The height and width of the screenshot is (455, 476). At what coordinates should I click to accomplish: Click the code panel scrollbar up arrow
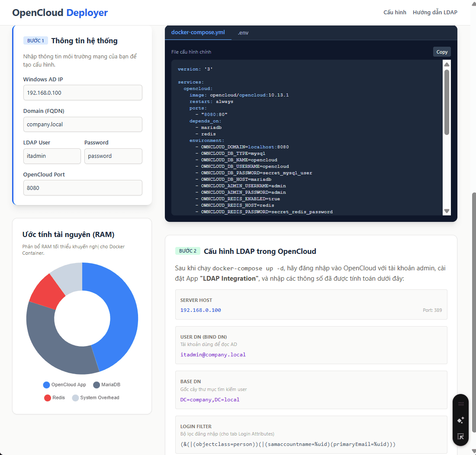(x=447, y=64)
